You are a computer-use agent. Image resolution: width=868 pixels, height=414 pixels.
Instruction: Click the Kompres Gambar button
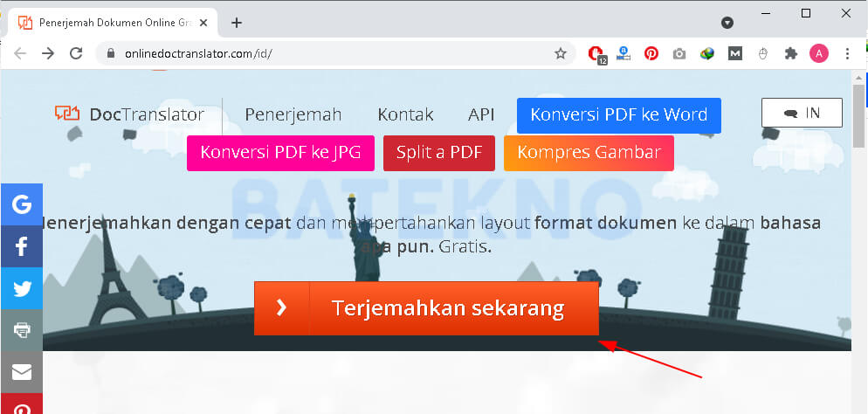[x=589, y=153]
